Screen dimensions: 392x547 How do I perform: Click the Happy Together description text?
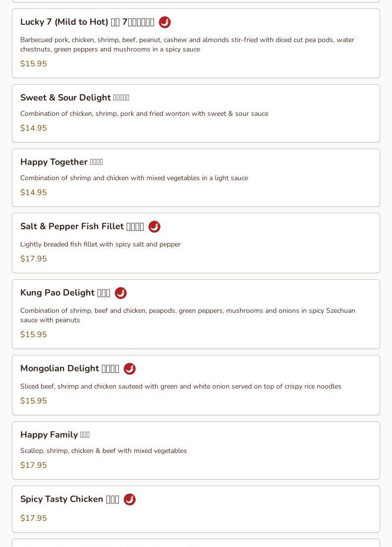(x=134, y=178)
